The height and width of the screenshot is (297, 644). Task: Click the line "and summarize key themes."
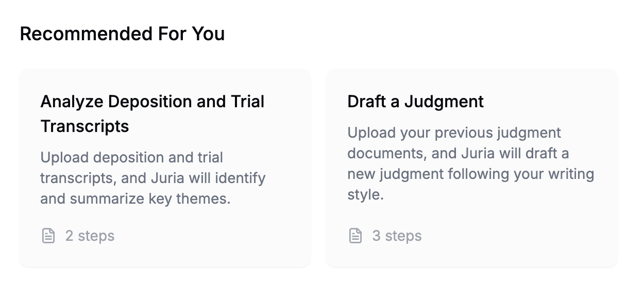pyautogui.click(x=135, y=199)
